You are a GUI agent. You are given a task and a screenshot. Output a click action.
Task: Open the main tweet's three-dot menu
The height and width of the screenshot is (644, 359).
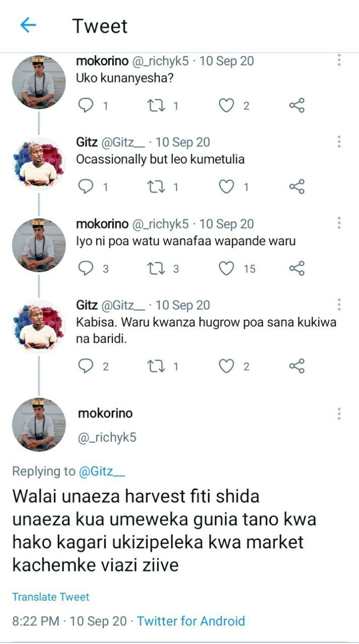tap(339, 414)
